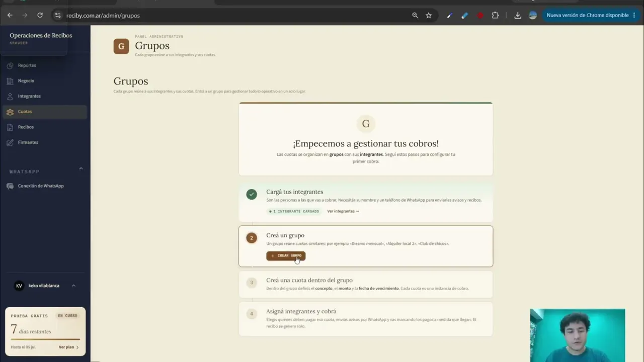
Task: Open Firmantes in the sidebar
Action: coord(44,142)
